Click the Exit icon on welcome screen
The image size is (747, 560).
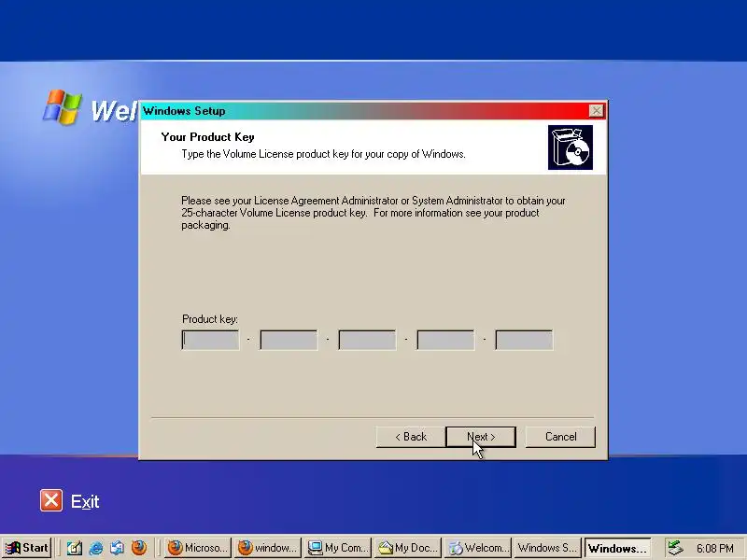51,500
